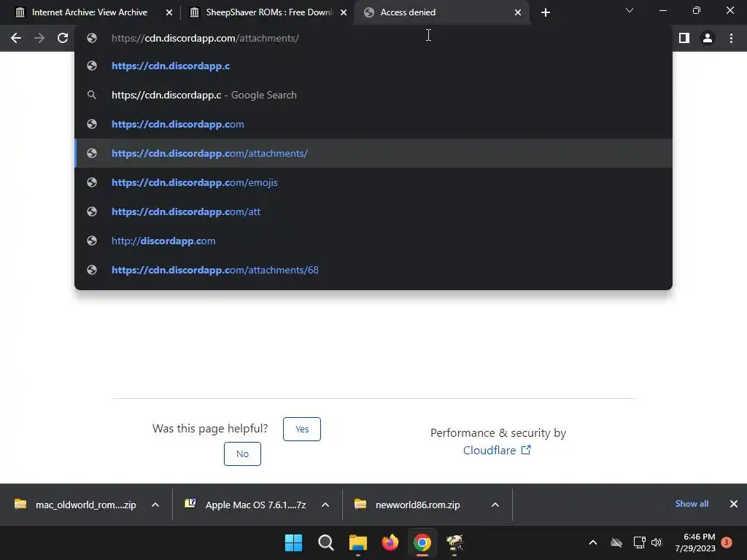The image size is (747, 560).
Task: Close the Access denied tab
Action: [518, 12]
